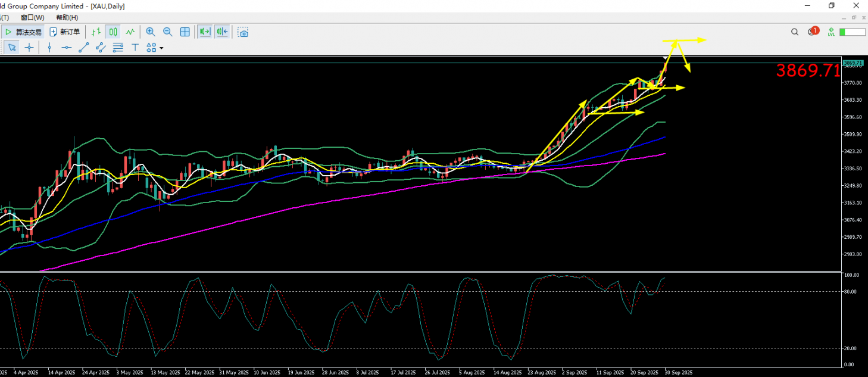
Task: Pick the horizontal line drawing tool
Action: (x=67, y=48)
